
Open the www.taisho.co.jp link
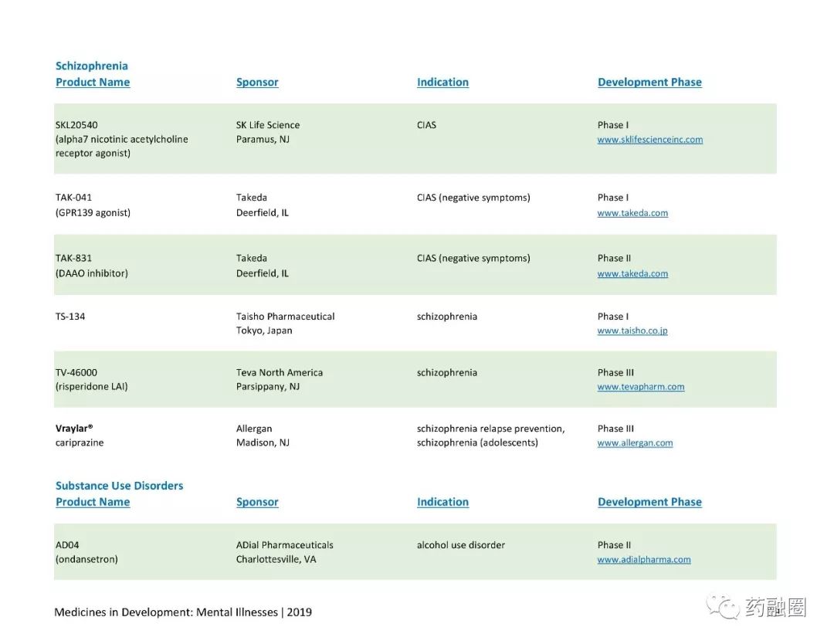click(632, 330)
